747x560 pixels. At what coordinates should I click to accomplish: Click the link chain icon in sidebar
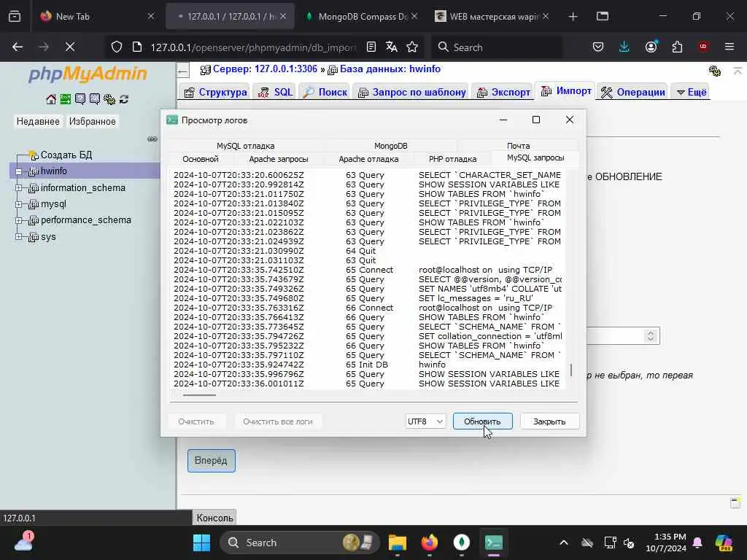152,139
